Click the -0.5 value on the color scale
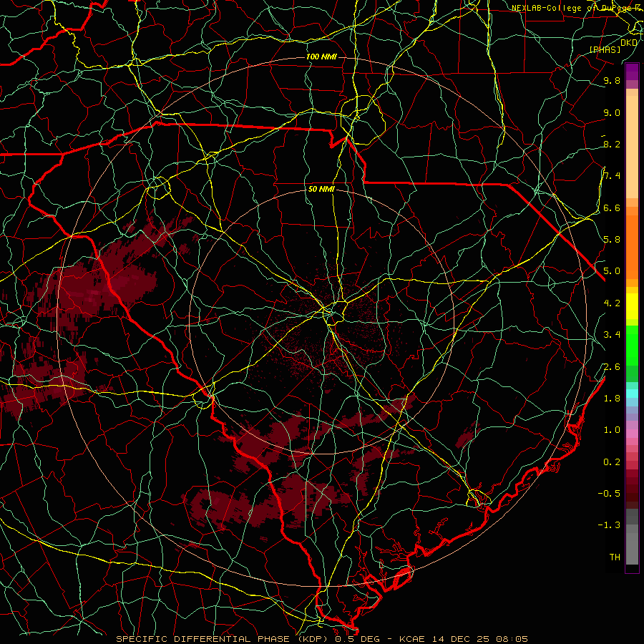The width and height of the screenshot is (644, 644). [609, 493]
